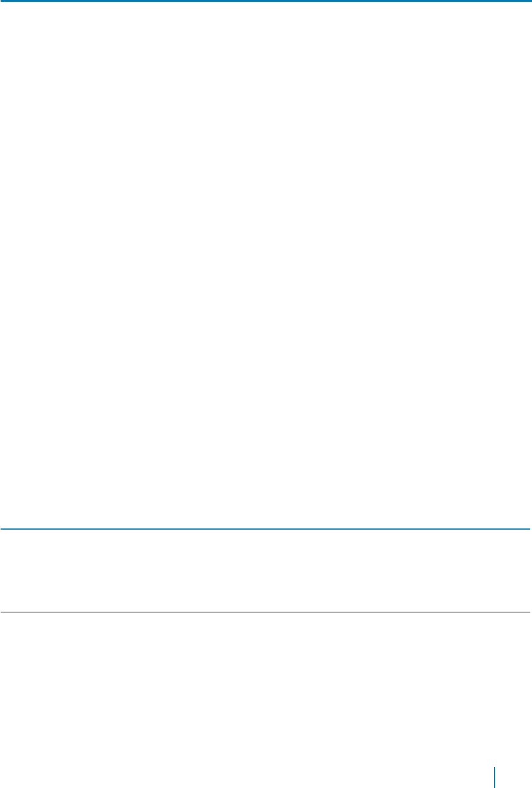Click the blue divider line above the footer section
This screenshot has width=532, height=788.
coord(266,529)
